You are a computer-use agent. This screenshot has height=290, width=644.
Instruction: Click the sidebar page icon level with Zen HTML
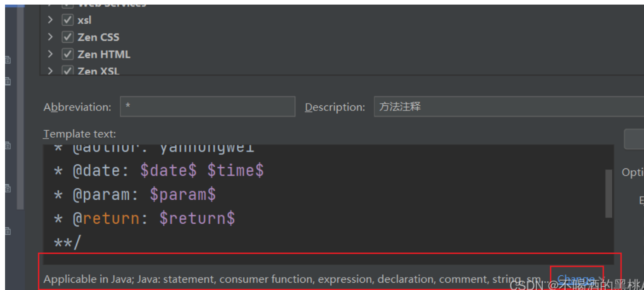pos(8,60)
